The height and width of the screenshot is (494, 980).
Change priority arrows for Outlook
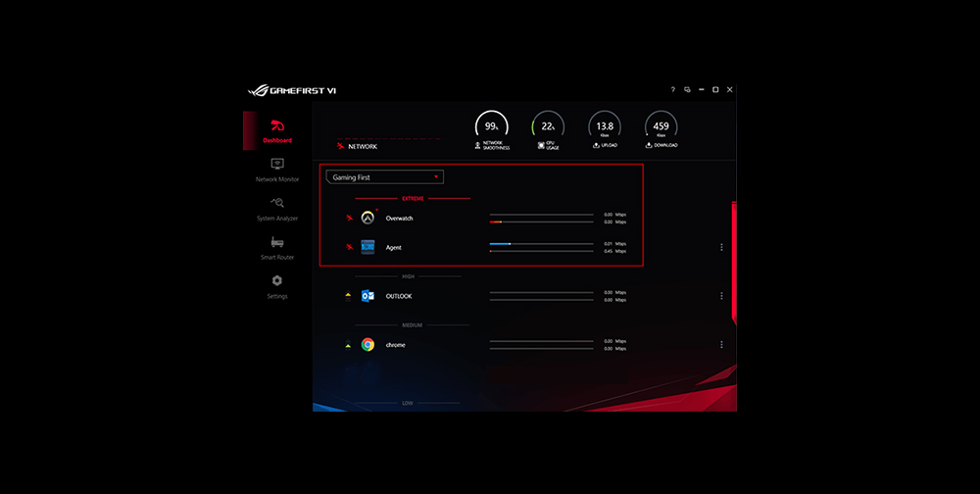(x=347, y=296)
